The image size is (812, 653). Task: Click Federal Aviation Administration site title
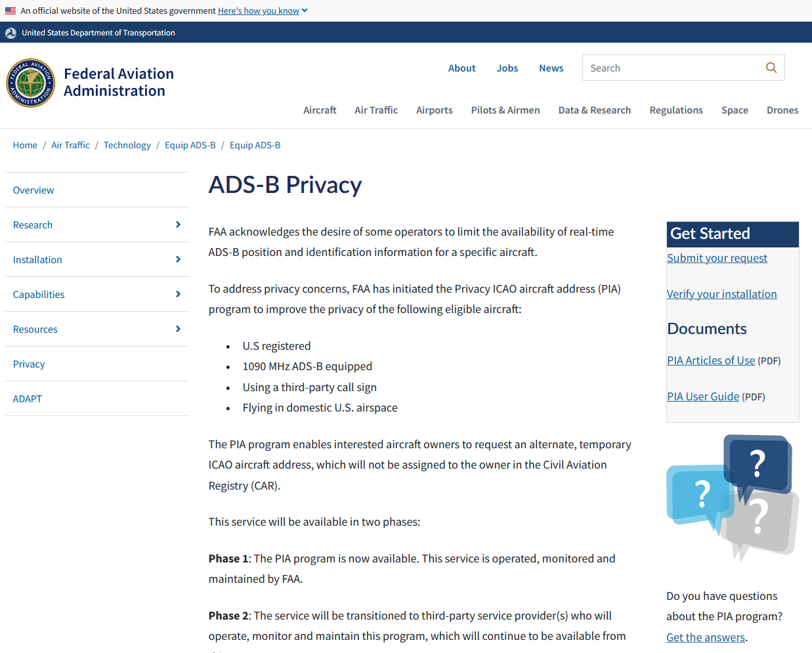click(x=119, y=82)
